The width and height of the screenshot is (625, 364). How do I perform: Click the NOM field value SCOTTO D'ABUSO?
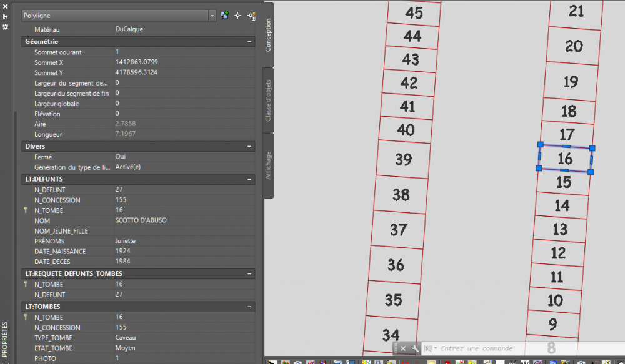[141, 220]
